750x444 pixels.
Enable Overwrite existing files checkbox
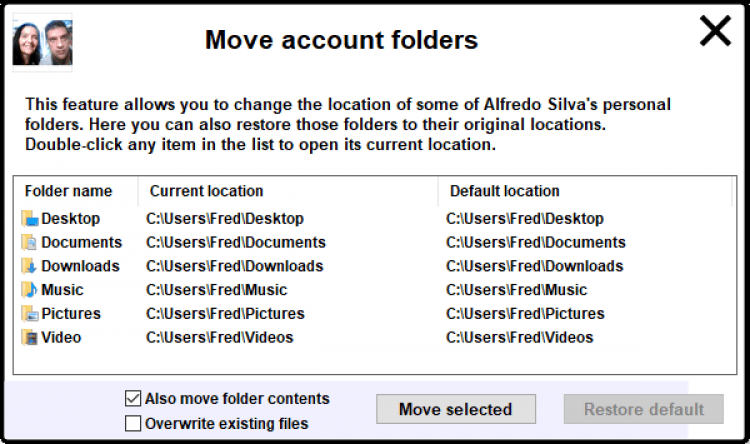(133, 423)
